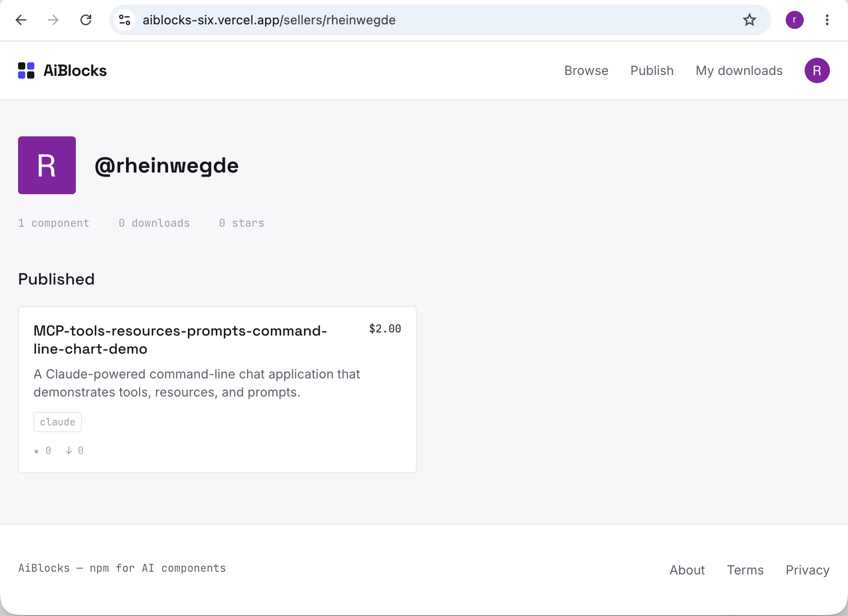Open the Terms footer link
This screenshot has width=848, height=616.
(x=745, y=570)
